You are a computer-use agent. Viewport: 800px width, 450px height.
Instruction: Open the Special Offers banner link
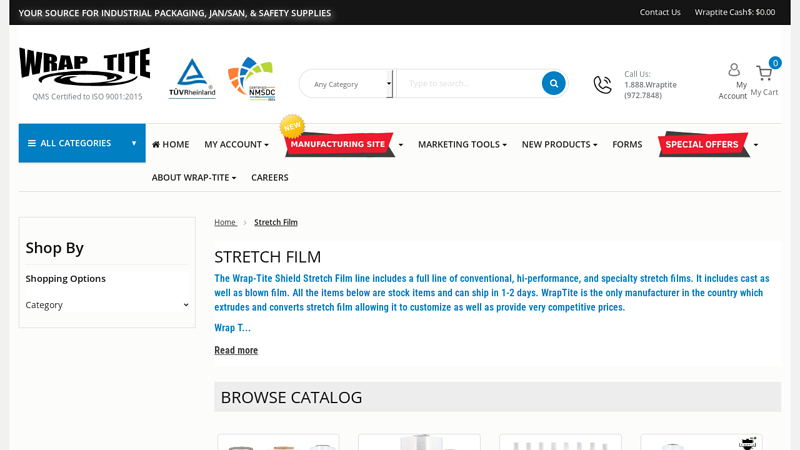(704, 144)
